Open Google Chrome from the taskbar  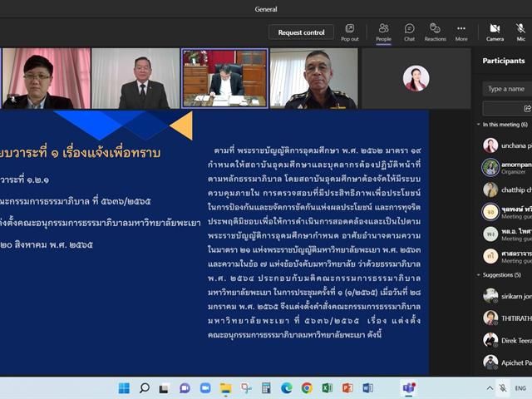(307, 388)
